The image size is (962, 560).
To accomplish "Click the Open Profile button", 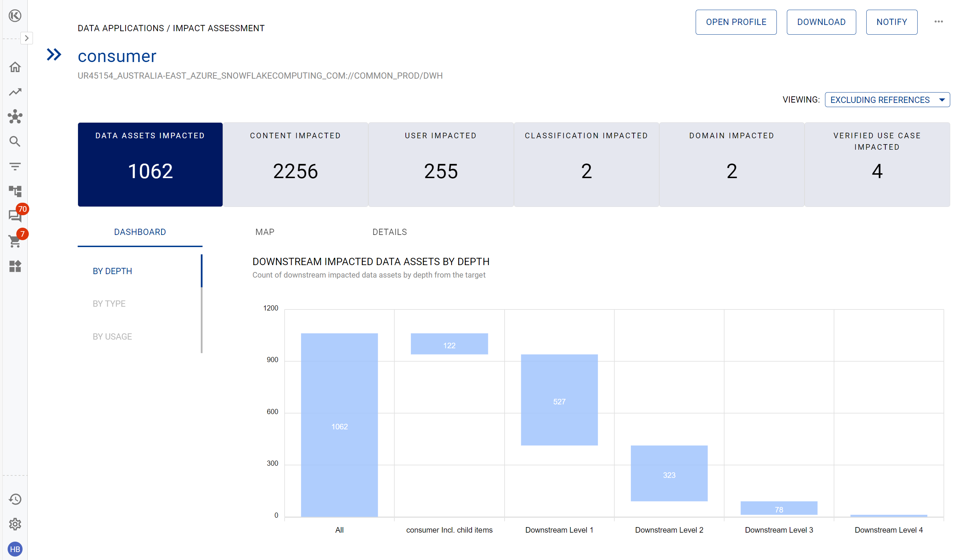I will 736,22.
